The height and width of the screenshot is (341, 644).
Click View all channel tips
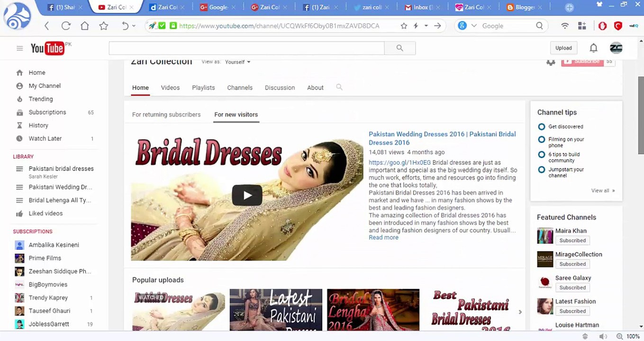pyautogui.click(x=603, y=191)
